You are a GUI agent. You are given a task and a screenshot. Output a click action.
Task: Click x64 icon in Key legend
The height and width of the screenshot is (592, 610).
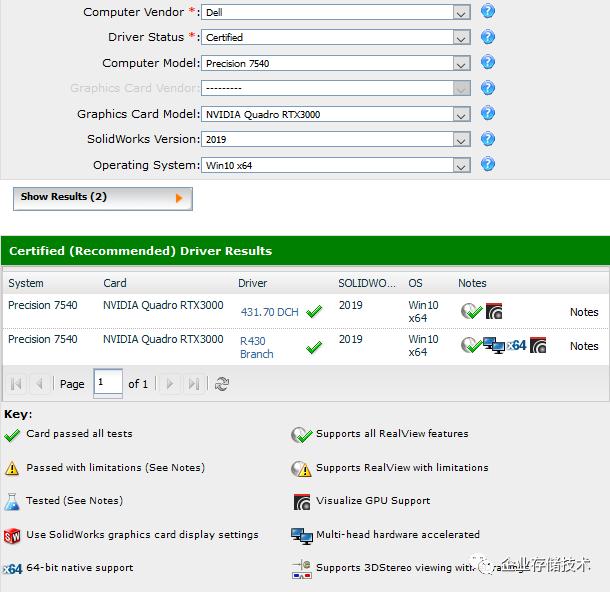(x=12, y=569)
